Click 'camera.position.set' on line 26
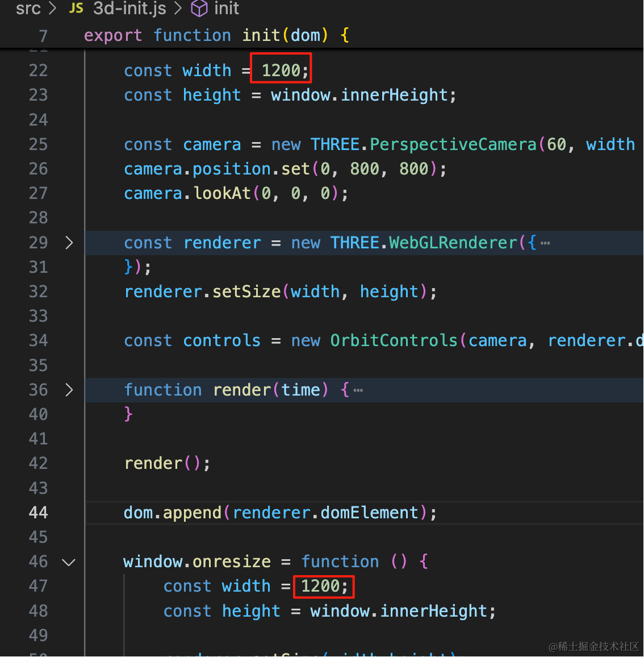 coord(216,169)
